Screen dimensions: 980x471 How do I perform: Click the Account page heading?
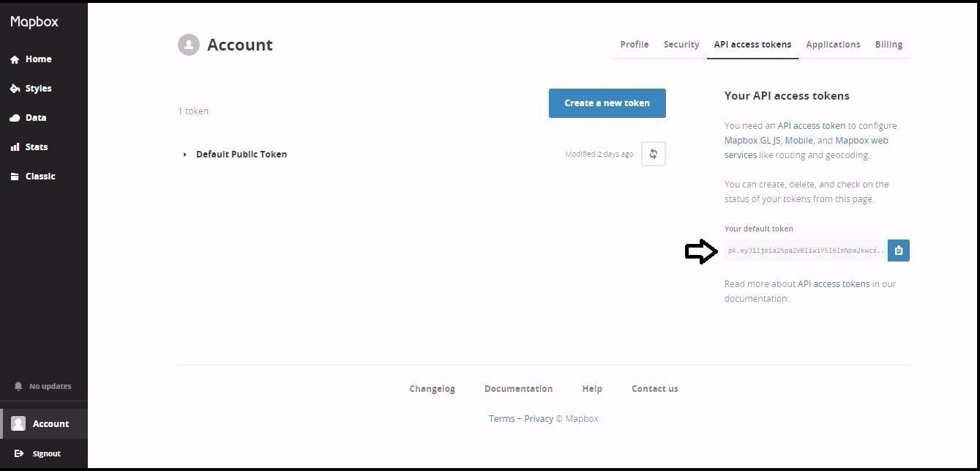[240, 45]
